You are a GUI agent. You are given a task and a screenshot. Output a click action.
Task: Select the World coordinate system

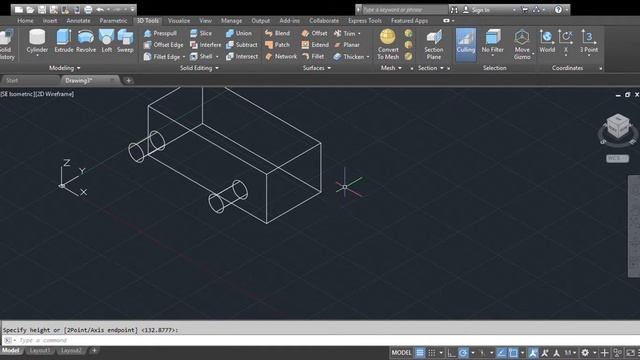pos(547,42)
